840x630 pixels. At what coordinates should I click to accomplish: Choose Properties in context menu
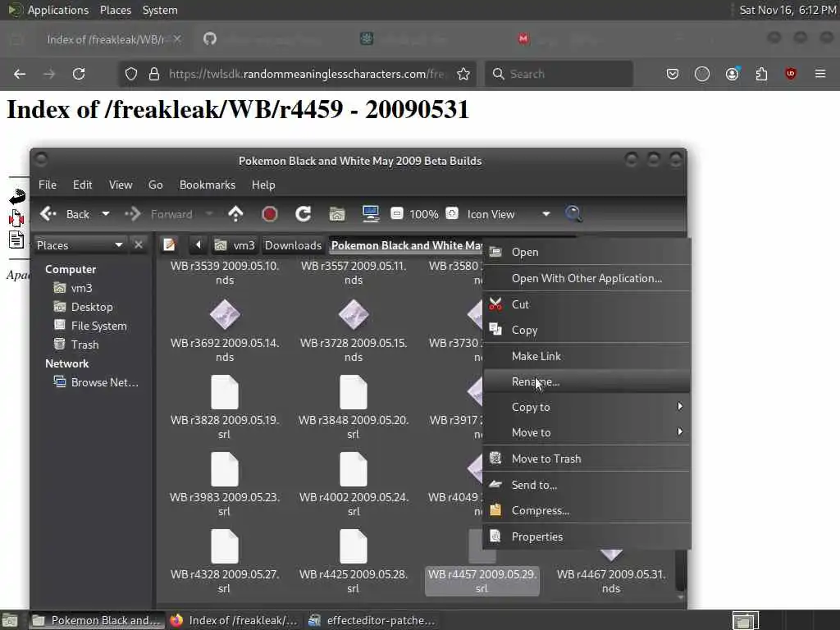click(x=587, y=536)
